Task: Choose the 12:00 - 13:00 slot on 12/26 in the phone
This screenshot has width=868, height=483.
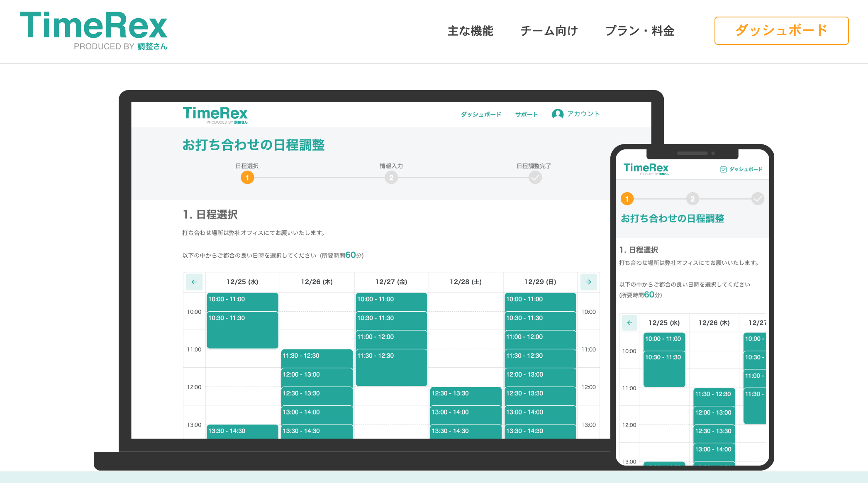Action: pos(714,415)
